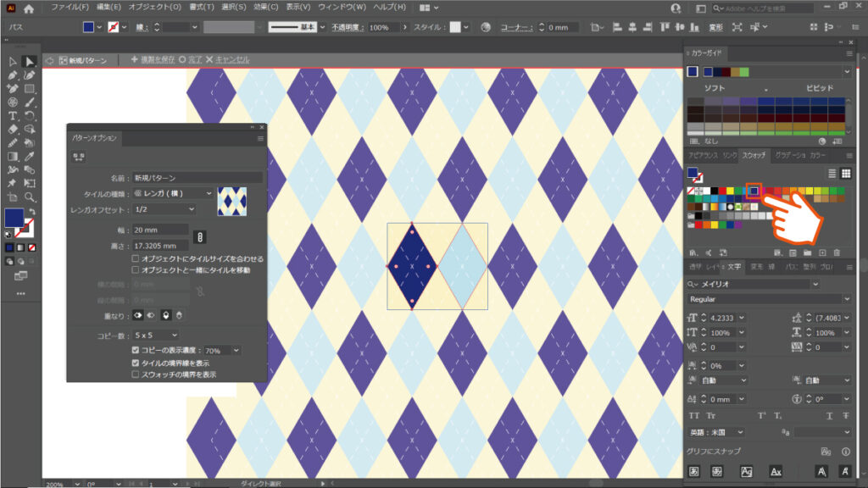The height and width of the screenshot is (488, 868).
Task: Open タイルの種類 dropdown
Action: point(173,194)
